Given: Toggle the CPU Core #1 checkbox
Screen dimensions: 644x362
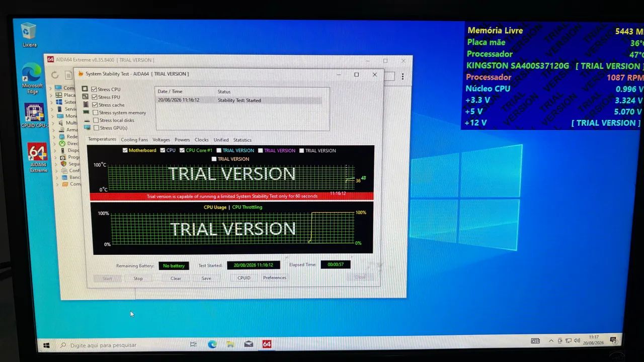Looking at the screenshot, I should tap(182, 150).
